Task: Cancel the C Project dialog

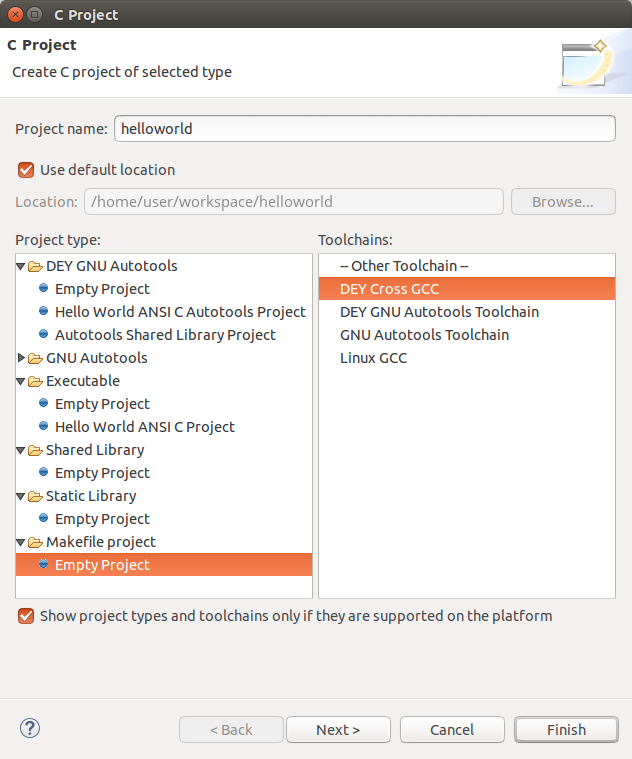Action: (452, 730)
